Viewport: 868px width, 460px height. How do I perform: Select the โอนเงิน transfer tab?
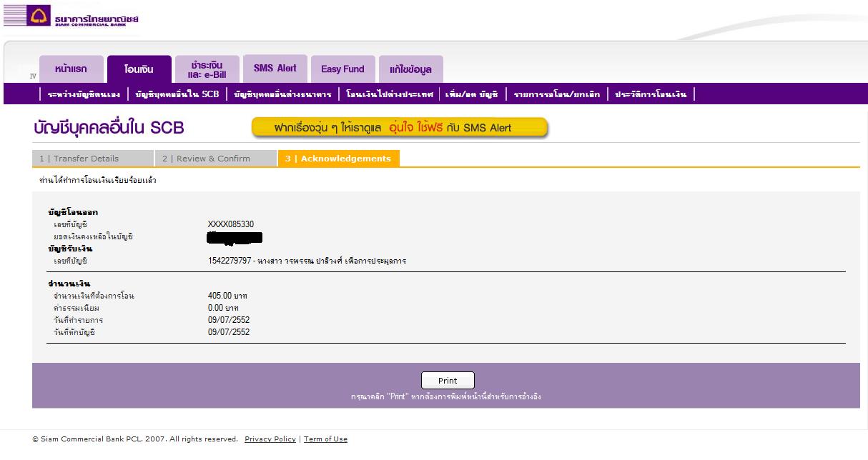coord(139,69)
